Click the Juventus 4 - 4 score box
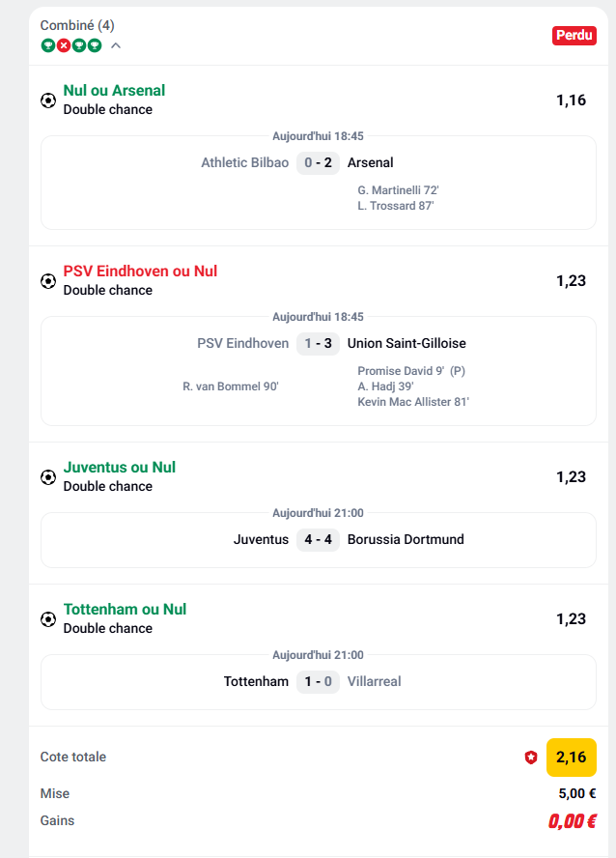The image size is (616, 858). pyautogui.click(x=318, y=539)
